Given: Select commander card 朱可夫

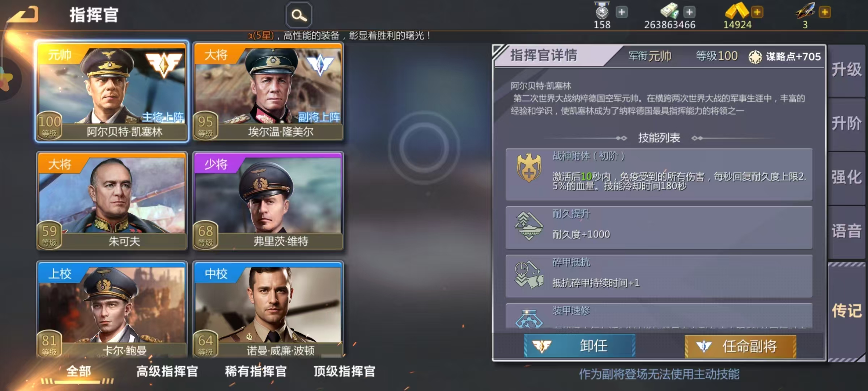Looking at the screenshot, I should [x=112, y=201].
